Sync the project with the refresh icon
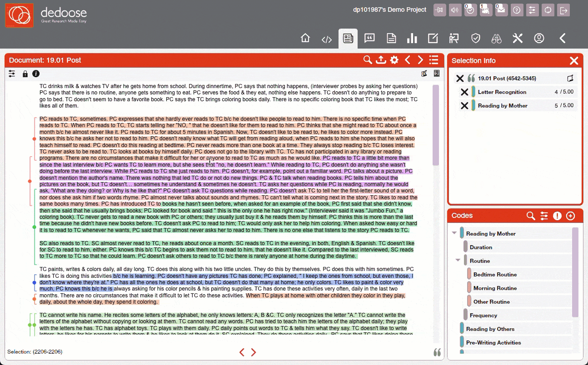Screen dimensions: 588x365 548,10
